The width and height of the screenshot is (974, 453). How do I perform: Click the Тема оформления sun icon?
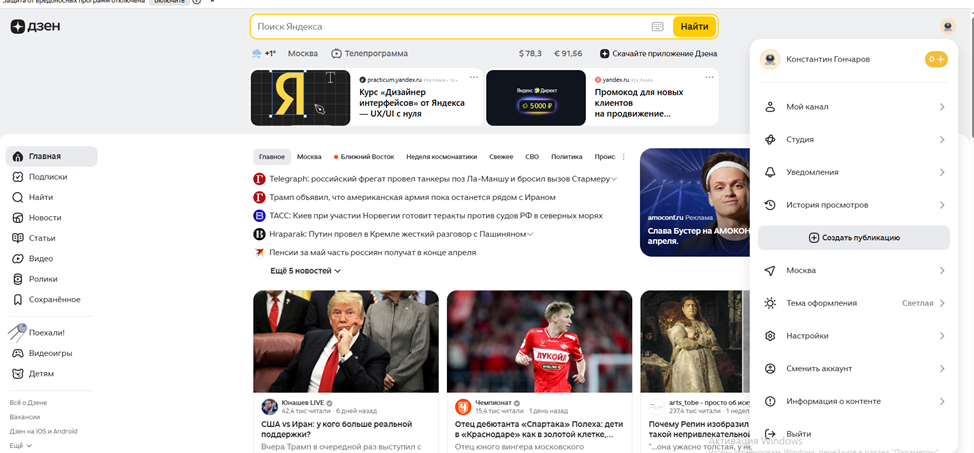770,303
